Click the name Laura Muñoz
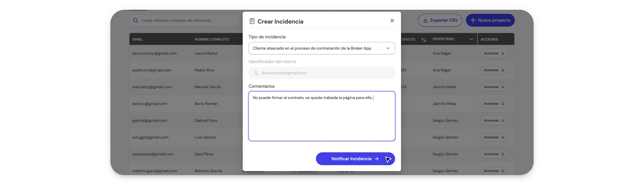The width and height of the screenshot is (644, 186). 206,53
